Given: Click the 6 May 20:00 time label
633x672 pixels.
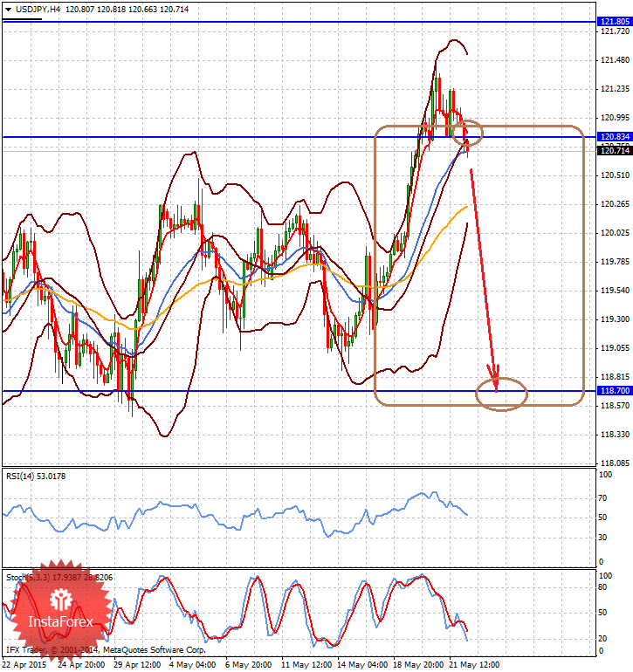Looking at the screenshot, I should coord(248,665).
